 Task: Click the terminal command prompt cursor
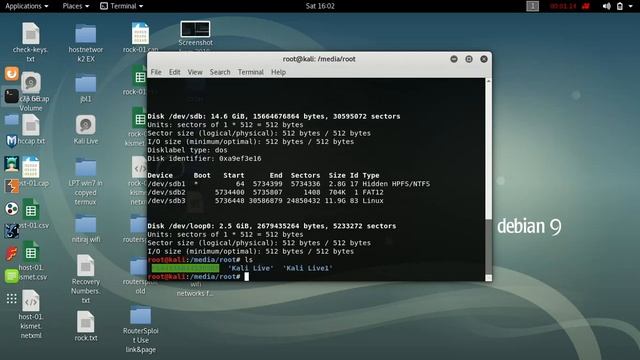tap(247, 277)
